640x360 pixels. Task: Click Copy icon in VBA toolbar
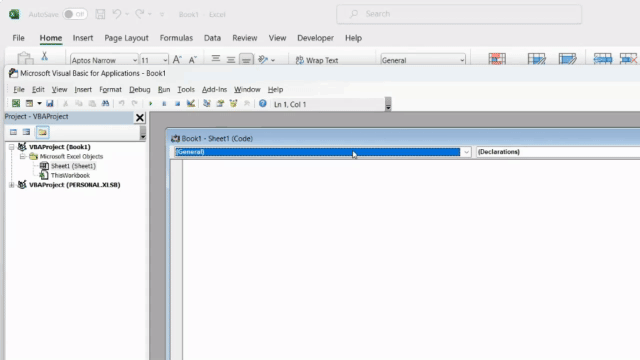point(79,104)
